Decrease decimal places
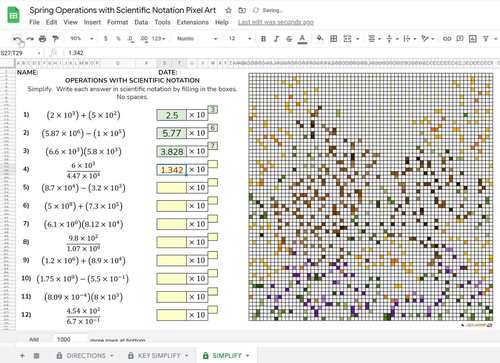The height and width of the screenshot is (363, 500). tap(131, 39)
